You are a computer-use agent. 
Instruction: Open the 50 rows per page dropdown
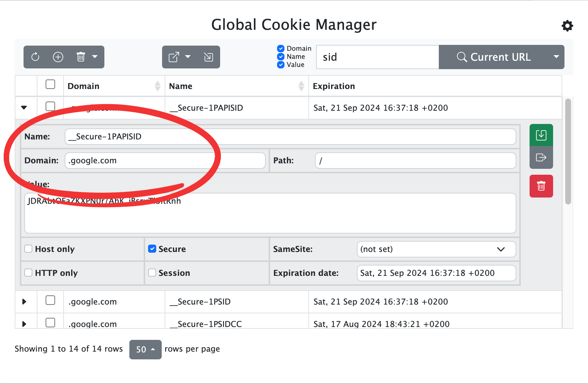146,349
